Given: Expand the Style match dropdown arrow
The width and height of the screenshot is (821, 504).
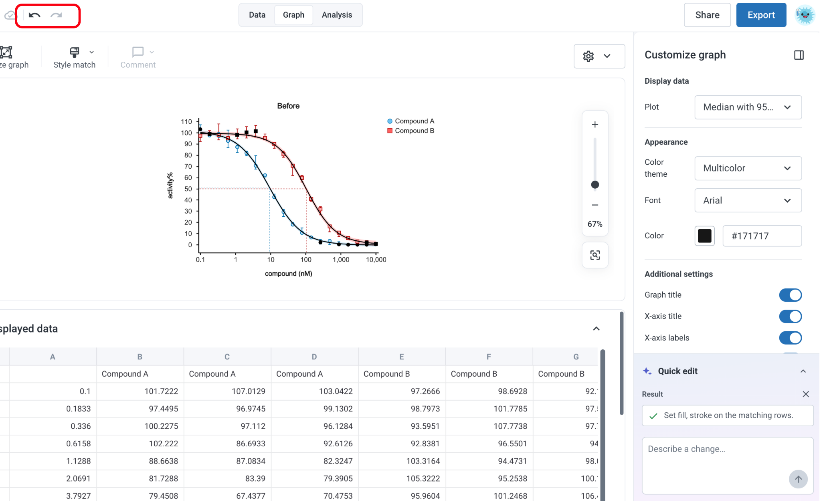Looking at the screenshot, I should (91, 52).
